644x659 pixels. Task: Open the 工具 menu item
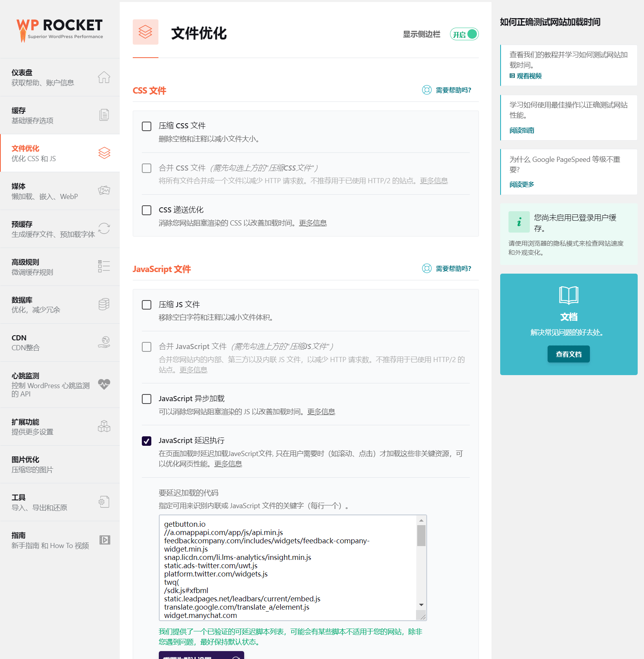point(60,502)
